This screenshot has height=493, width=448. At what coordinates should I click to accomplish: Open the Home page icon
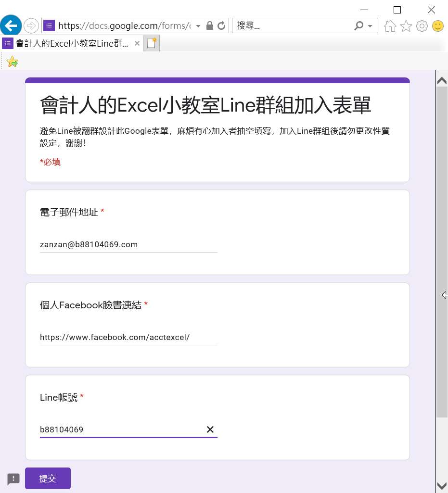pyautogui.click(x=390, y=26)
